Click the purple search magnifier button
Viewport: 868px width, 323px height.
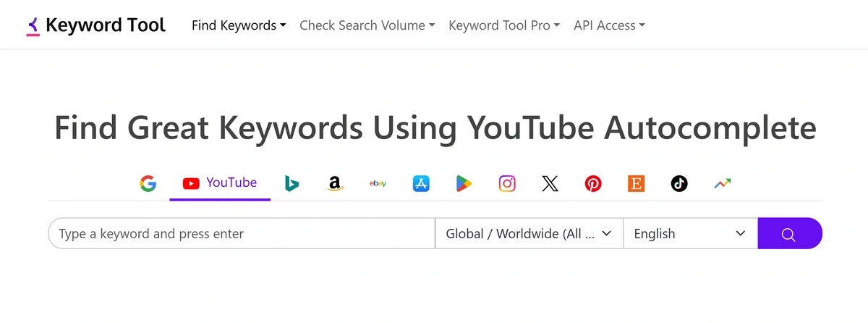[789, 234]
